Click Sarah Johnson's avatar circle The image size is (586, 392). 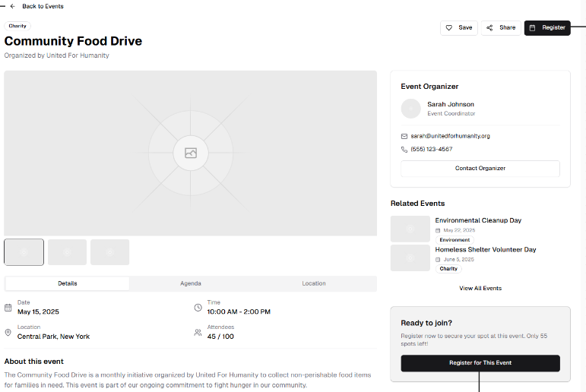tap(410, 109)
